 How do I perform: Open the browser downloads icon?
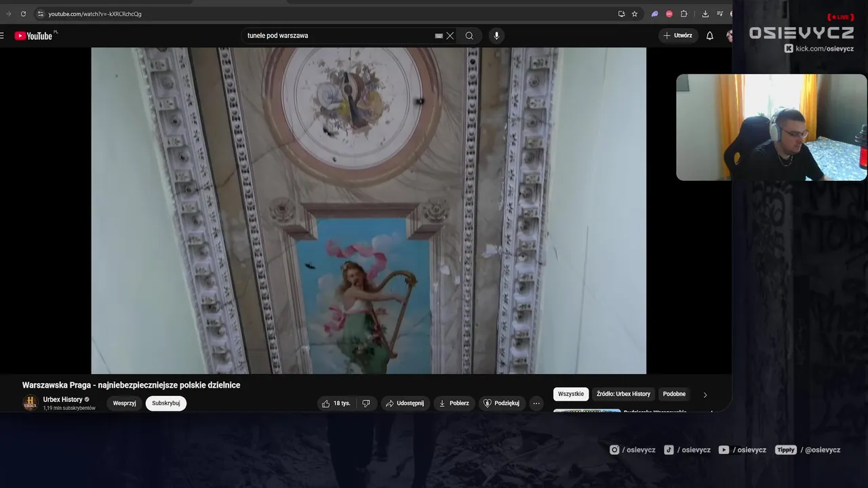click(x=705, y=14)
